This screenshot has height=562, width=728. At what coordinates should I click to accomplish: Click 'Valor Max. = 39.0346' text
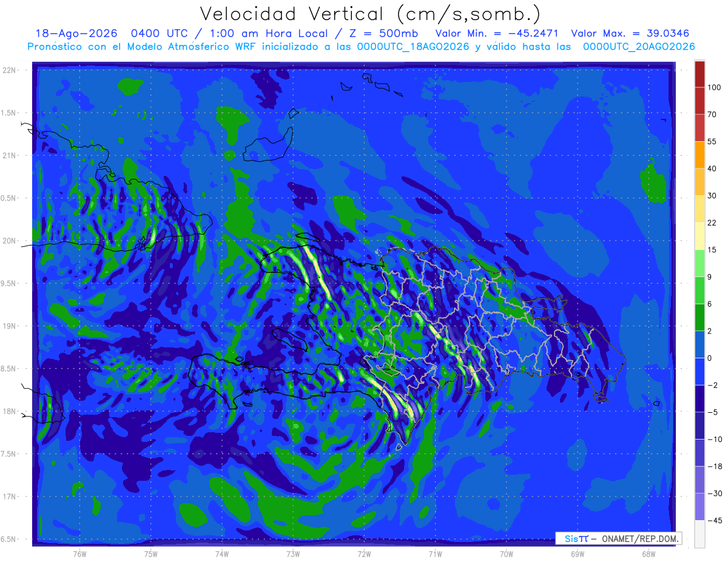pyautogui.click(x=630, y=33)
